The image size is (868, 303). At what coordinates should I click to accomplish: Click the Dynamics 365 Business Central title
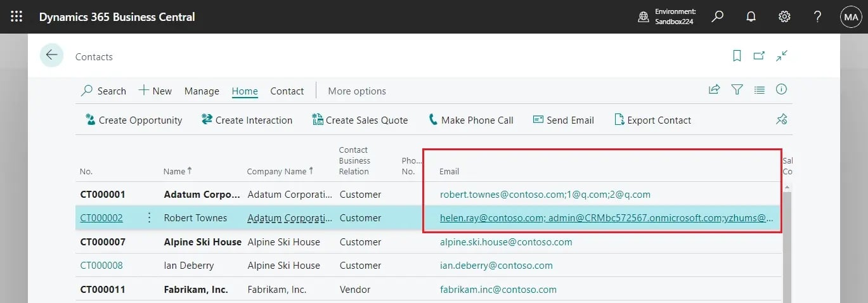pyautogui.click(x=117, y=16)
